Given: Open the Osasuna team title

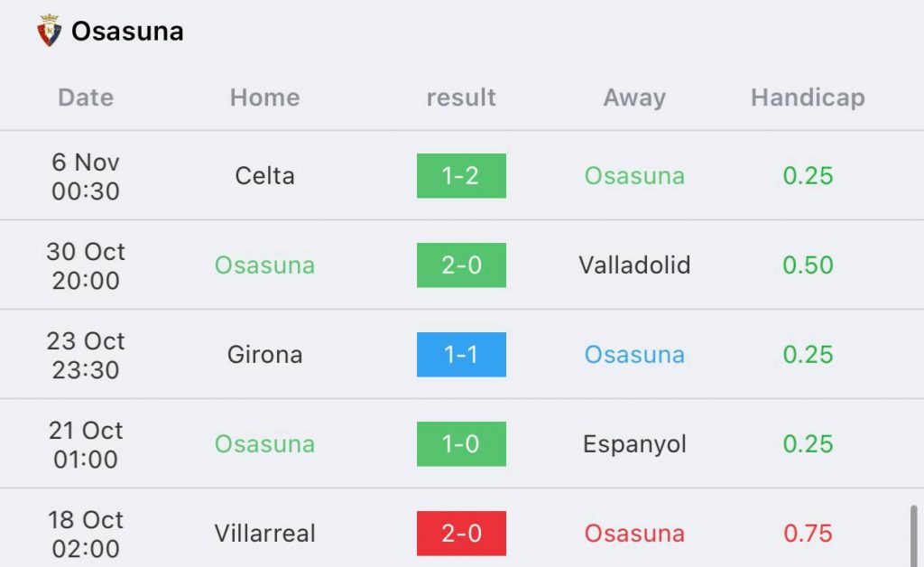Looking at the screenshot, I should click(x=127, y=32).
